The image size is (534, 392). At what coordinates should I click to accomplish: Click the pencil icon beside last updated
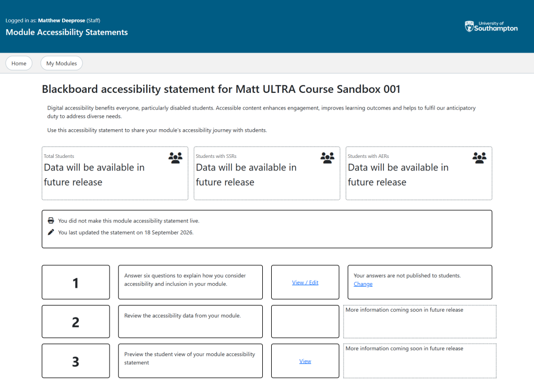point(51,232)
